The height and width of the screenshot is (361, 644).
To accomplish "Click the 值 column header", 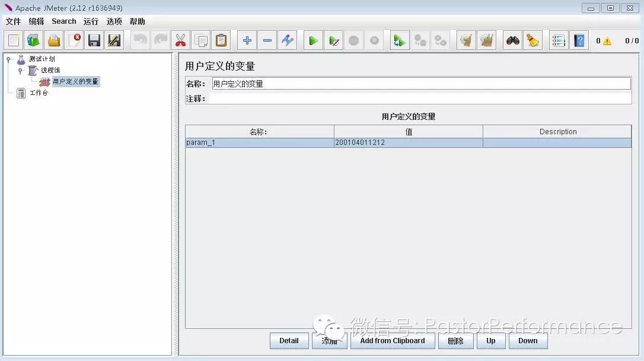I will 408,132.
